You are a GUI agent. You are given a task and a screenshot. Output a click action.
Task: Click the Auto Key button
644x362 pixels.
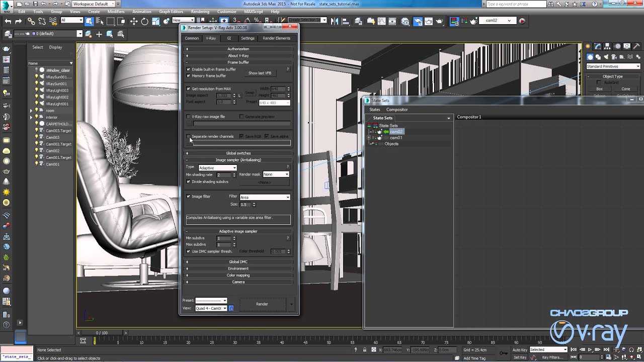[x=520, y=349]
